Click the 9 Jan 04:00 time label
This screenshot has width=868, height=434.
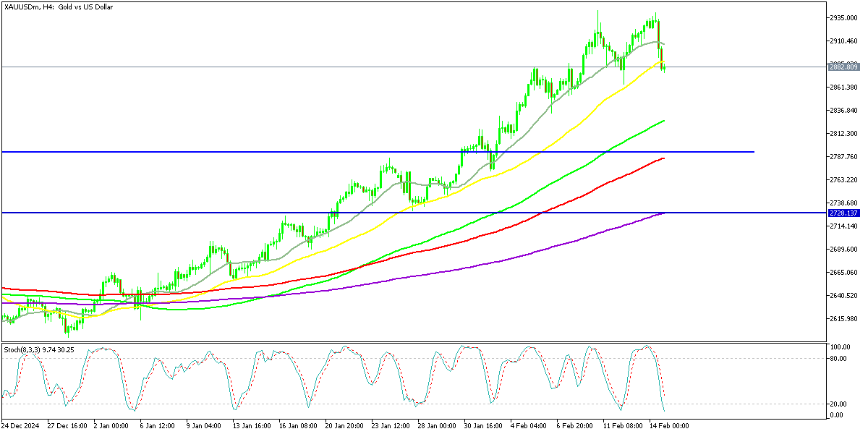coord(203,426)
